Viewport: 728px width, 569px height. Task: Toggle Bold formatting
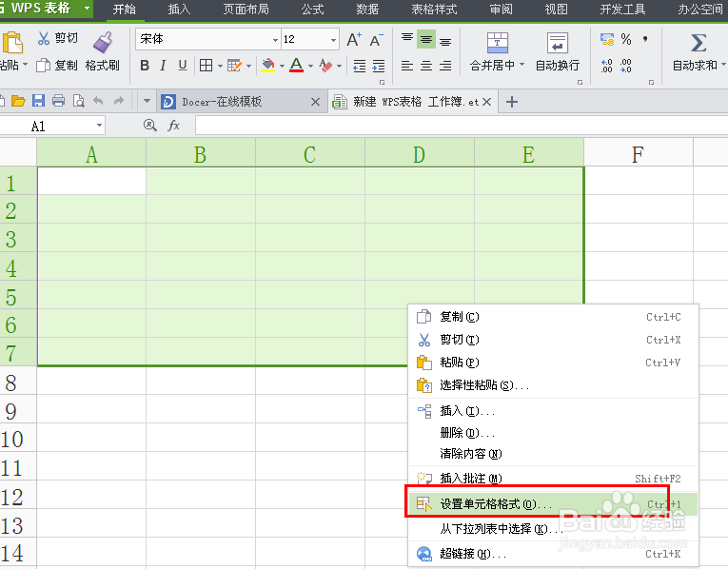coord(145,66)
